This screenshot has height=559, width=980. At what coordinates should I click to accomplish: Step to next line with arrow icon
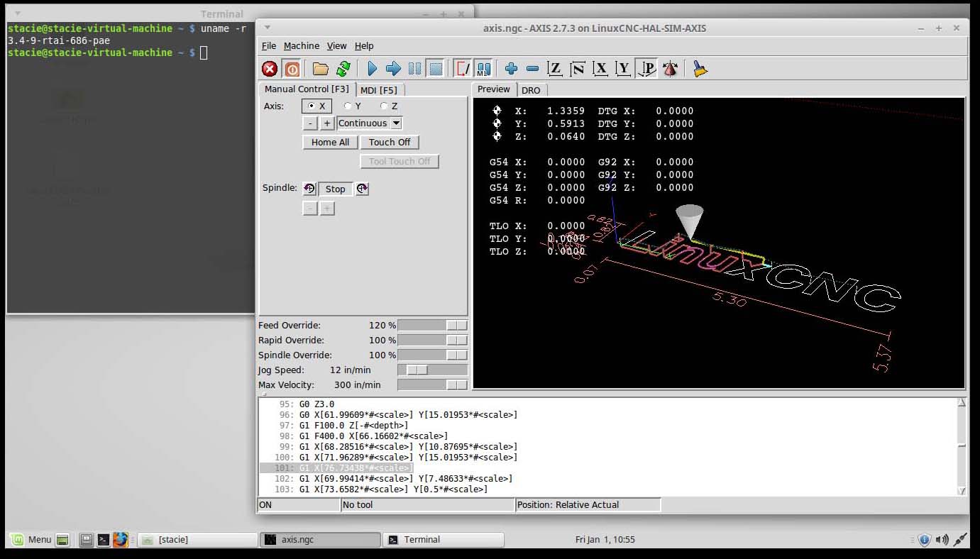[393, 69]
